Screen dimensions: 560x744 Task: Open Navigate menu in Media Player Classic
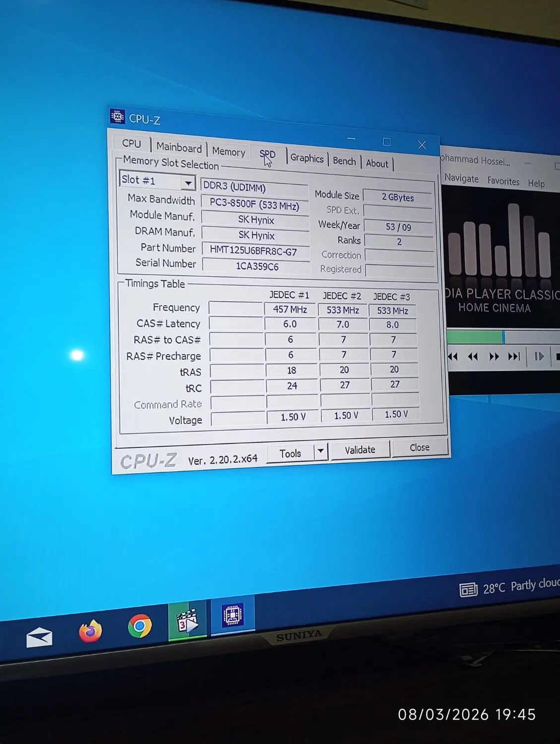point(462,179)
